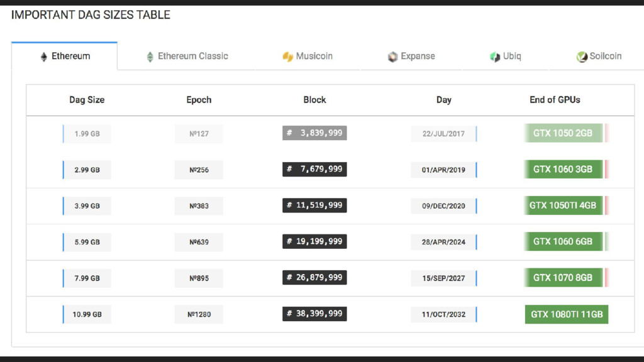644x362 pixels.
Task: Click the Expanse coin icon
Action: (392, 57)
